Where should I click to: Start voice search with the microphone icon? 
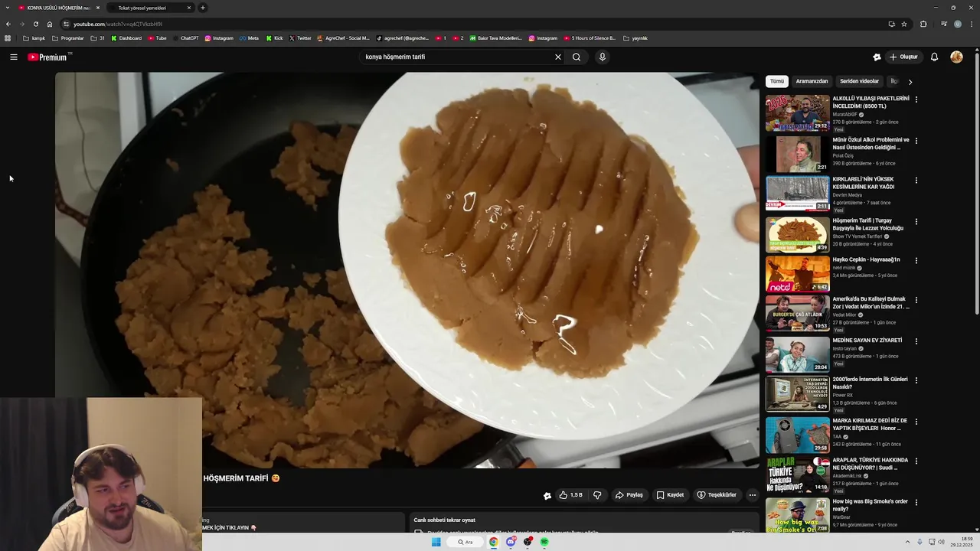tap(603, 57)
